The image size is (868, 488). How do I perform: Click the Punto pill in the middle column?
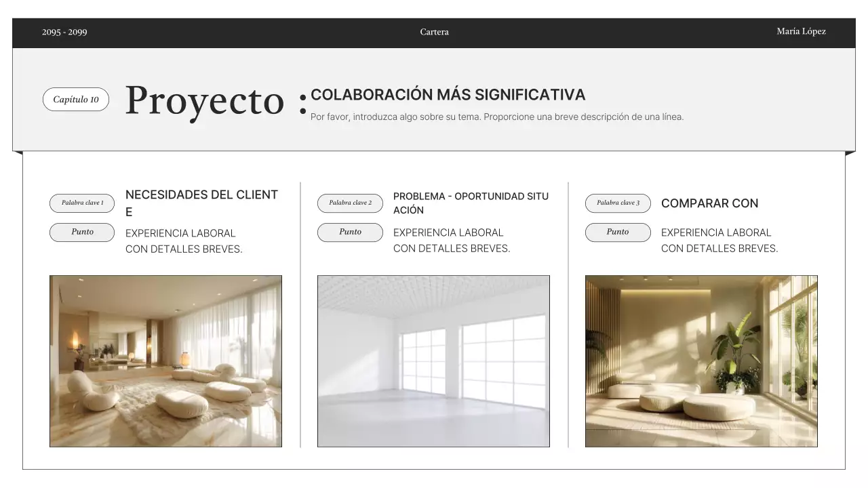[350, 232]
